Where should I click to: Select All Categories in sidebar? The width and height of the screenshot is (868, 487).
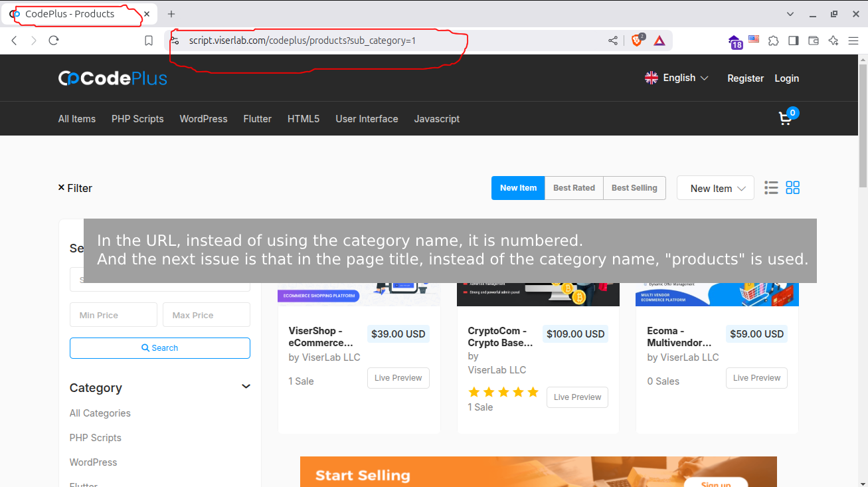[x=100, y=413]
